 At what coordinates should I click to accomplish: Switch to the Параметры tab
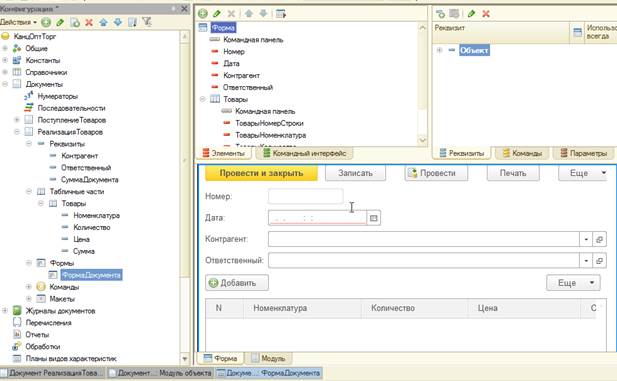584,153
